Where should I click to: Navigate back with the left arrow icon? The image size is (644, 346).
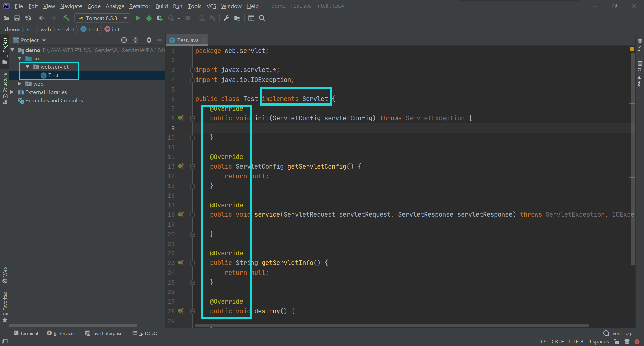coord(42,18)
